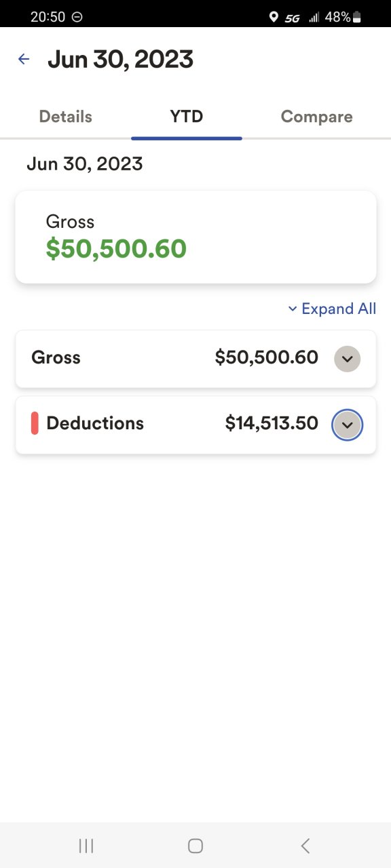This screenshot has width=391, height=868.
Task: Open the Compare tab
Action: tap(316, 117)
